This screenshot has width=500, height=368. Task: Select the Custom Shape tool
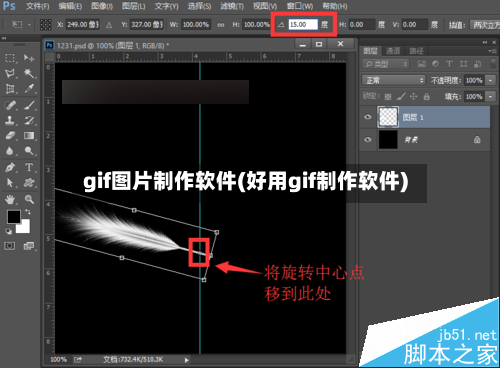pyautogui.click(x=29, y=182)
